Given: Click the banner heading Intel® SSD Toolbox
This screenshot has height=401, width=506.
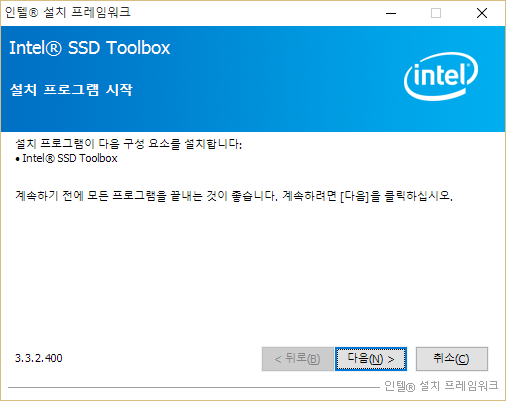Looking at the screenshot, I should (90, 48).
